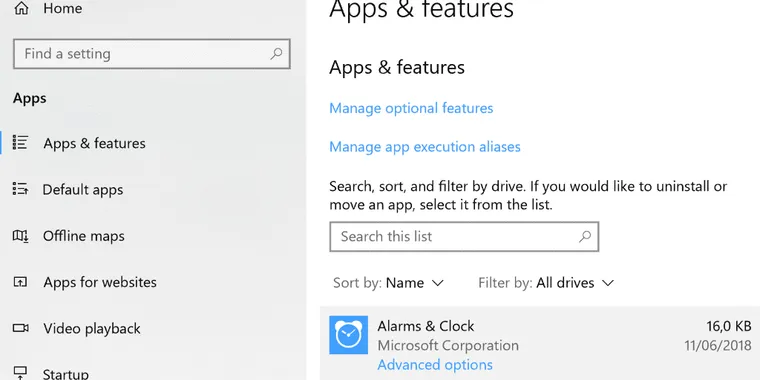This screenshot has height=380, width=760.
Task: Click the Apps for websites icon
Action: tap(20, 282)
